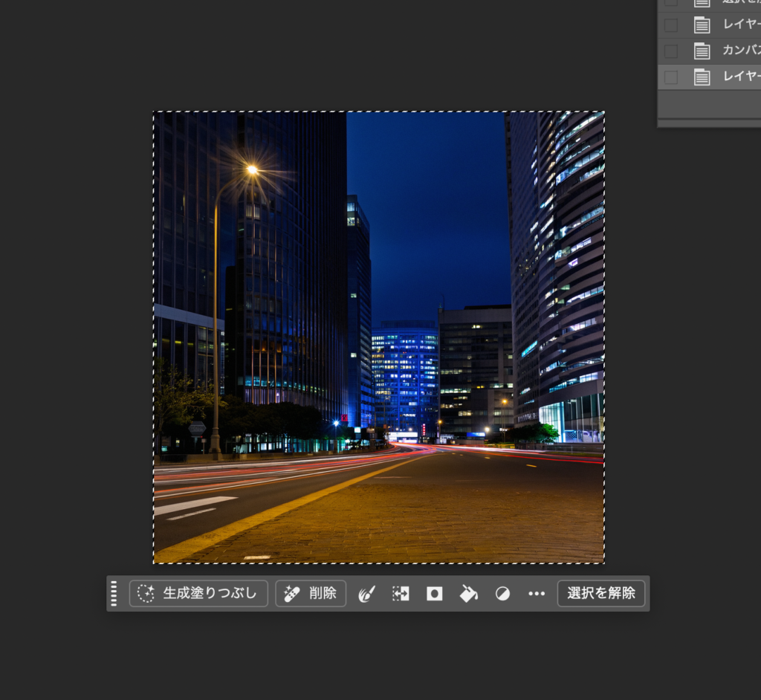Viewport: 761px width, 700px height.
Task: Click the glowing street lamp in the photo
Action: [252, 170]
